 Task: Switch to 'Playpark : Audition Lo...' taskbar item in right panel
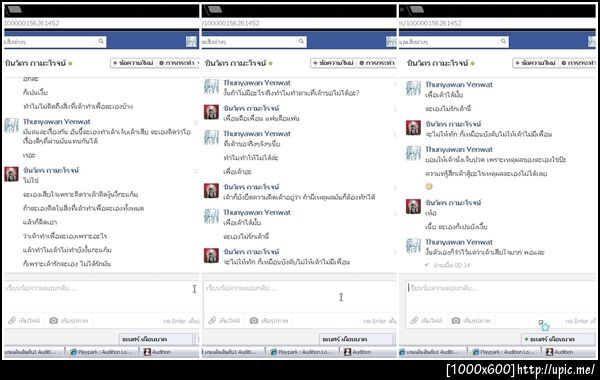point(503,352)
